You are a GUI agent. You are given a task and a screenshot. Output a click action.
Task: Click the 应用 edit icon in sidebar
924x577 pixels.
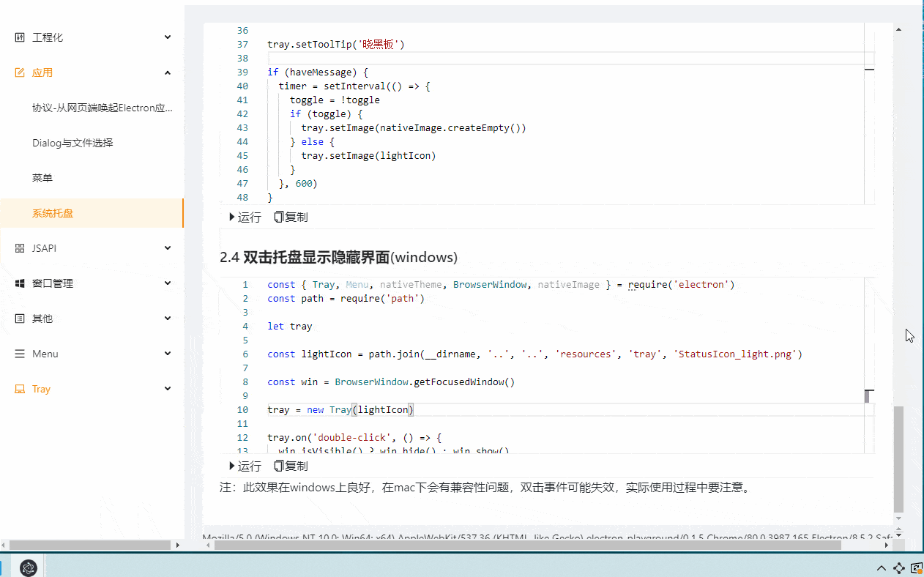pyautogui.click(x=20, y=72)
